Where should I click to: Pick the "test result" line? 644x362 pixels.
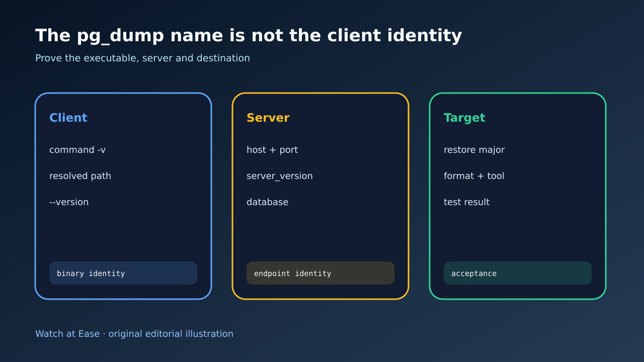[x=467, y=202]
